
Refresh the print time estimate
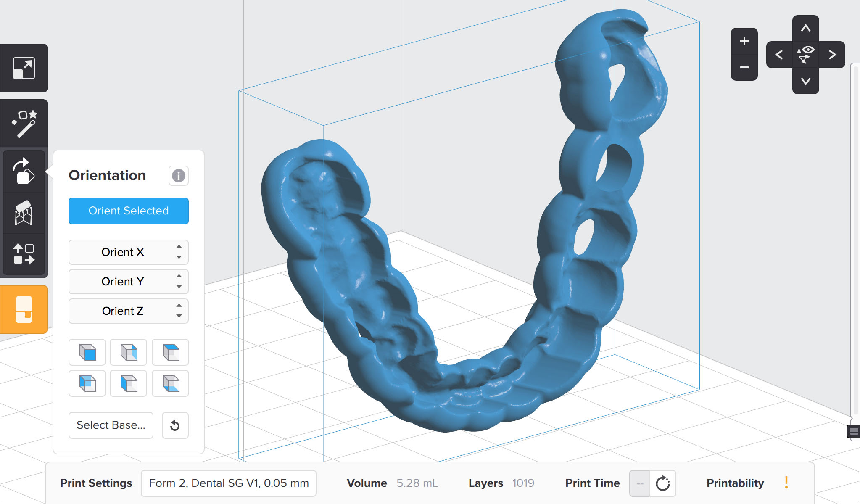click(662, 483)
